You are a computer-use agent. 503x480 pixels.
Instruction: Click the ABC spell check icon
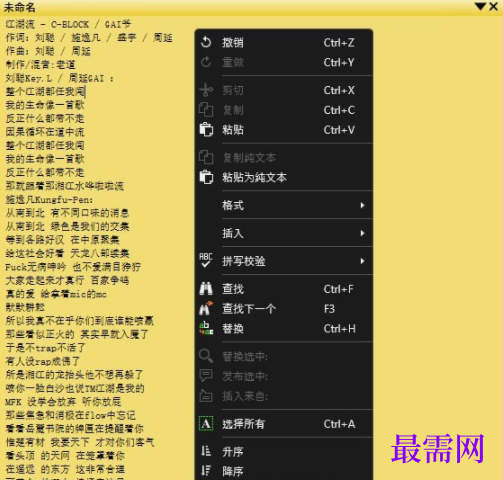pos(206,260)
